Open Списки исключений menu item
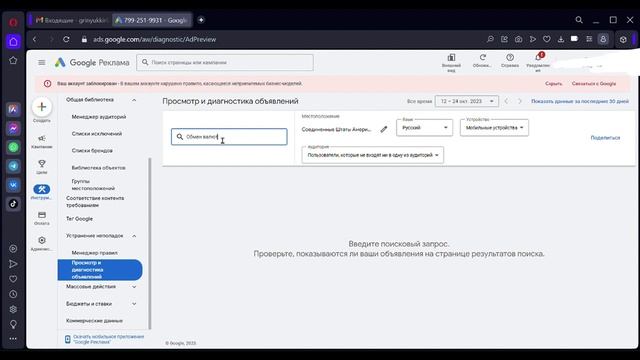This screenshot has height=360, width=640. click(x=97, y=133)
